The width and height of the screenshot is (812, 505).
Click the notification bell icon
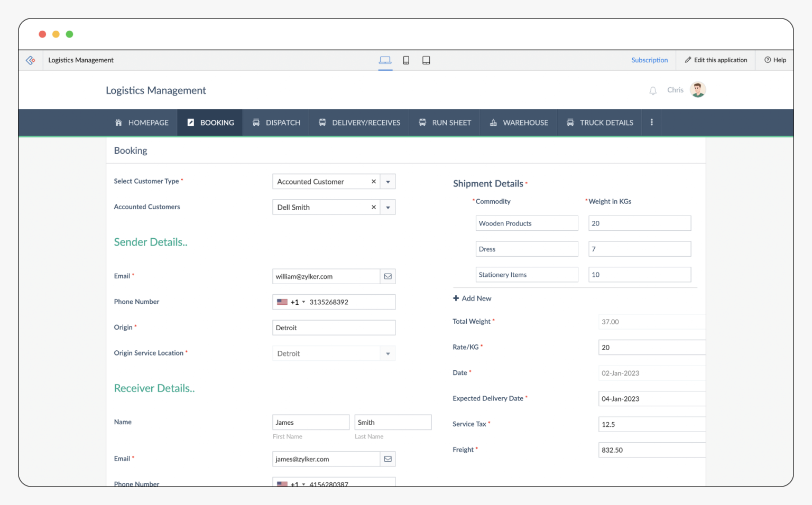[652, 90]
